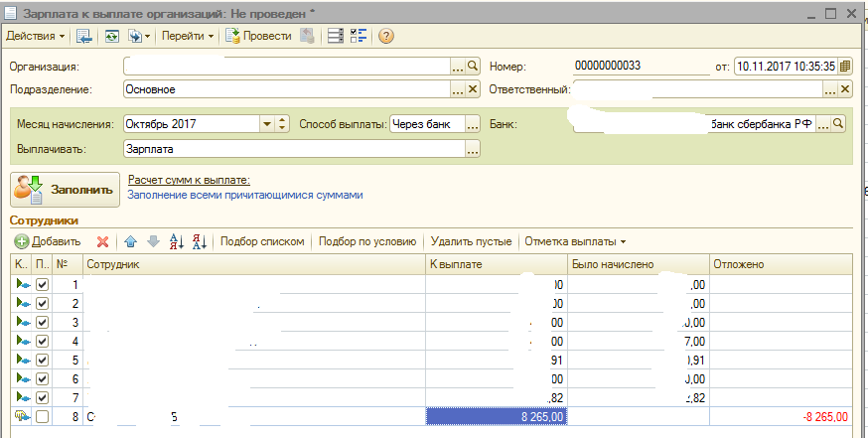868x438 pixels.
Task: Enable the checkbox in row 8
Action: pyautogui.click(x=42, y=417)
